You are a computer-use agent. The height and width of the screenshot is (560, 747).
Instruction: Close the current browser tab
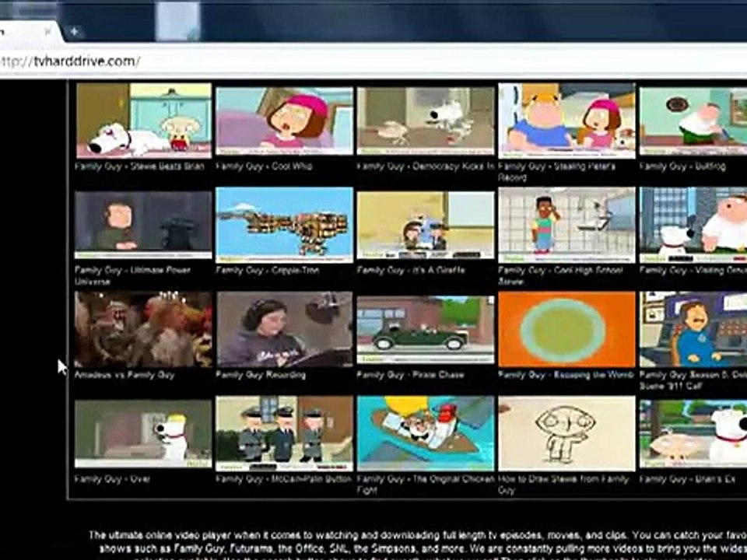point(47,32)
